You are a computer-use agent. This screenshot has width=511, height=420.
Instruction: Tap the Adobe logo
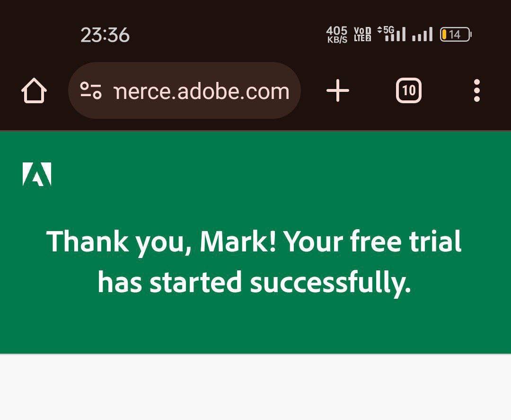tap(37, 174)
